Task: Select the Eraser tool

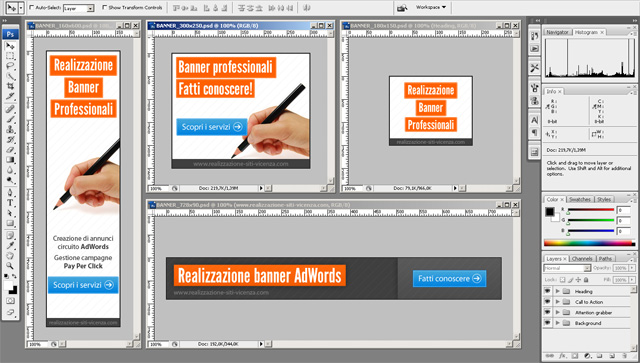Action: pos(10,150)
